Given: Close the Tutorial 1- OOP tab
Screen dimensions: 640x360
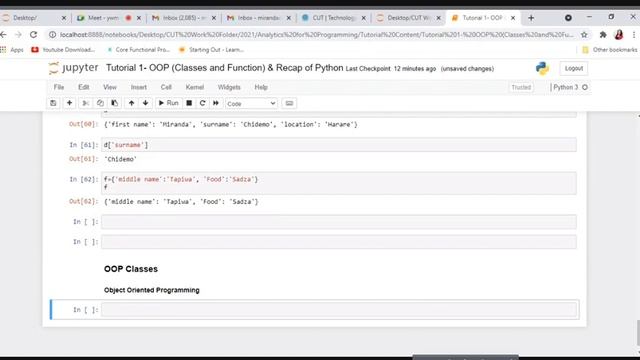Looking at the screenshot, I should pos(513,18).
